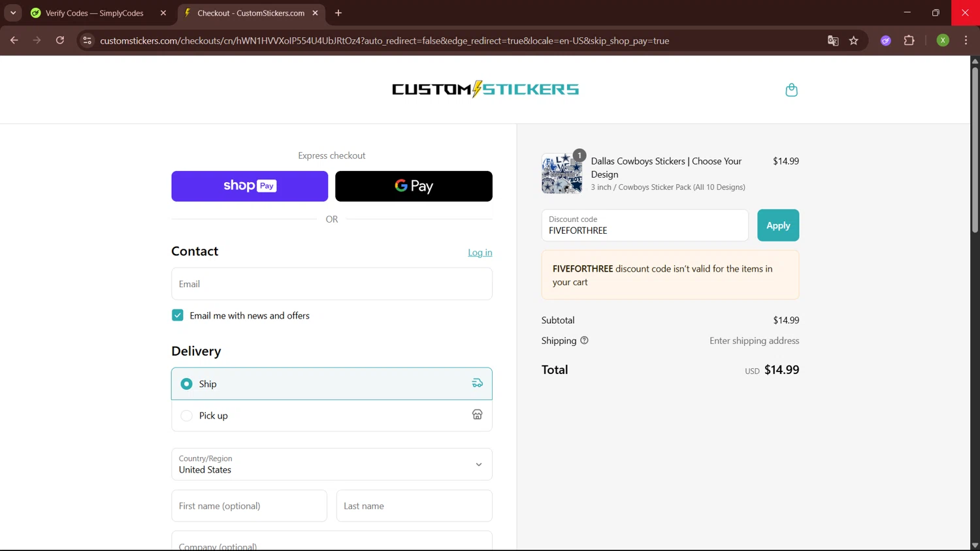Open the tab search dropdown arrow
Viewport: 980px width, 551px height.
pyautogui.click(x=13, y=13)
